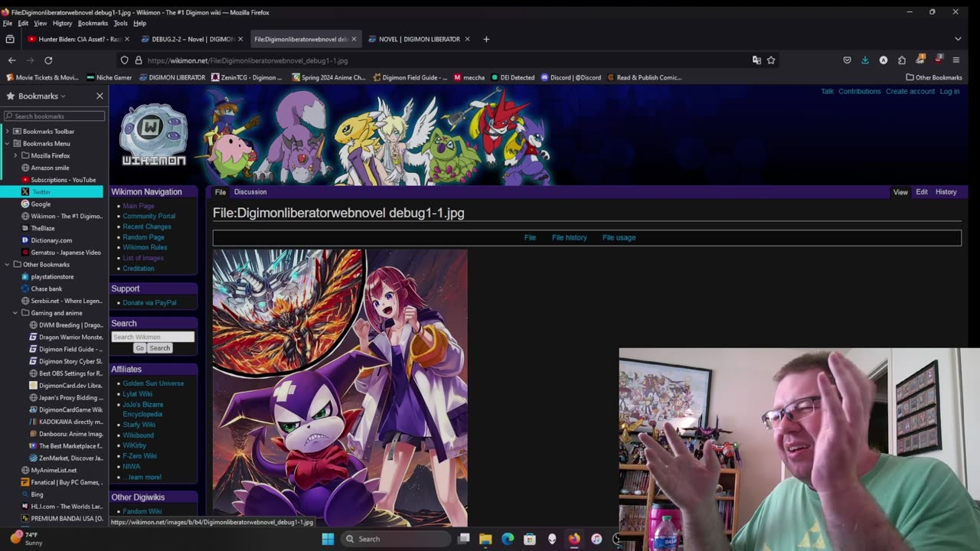Reload the page with the refresh icon
The width and height of the screenshot is (980, 551).
pyautogui.click(x=48, y=60)
